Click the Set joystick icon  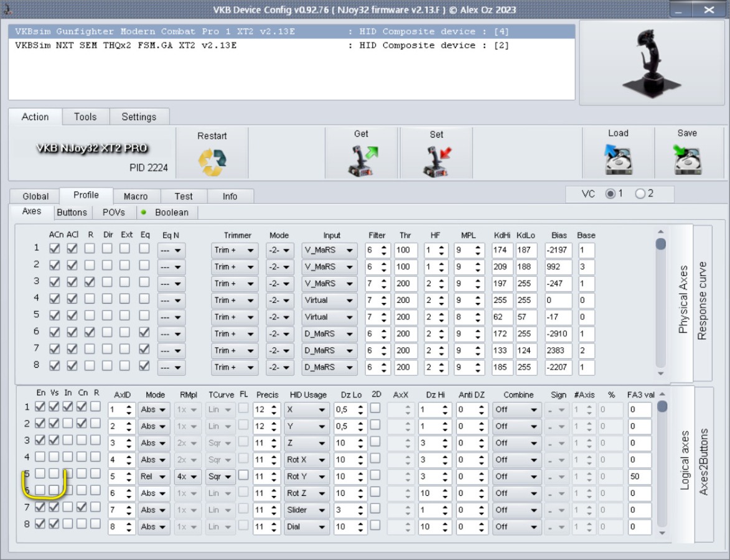point(436,161)
